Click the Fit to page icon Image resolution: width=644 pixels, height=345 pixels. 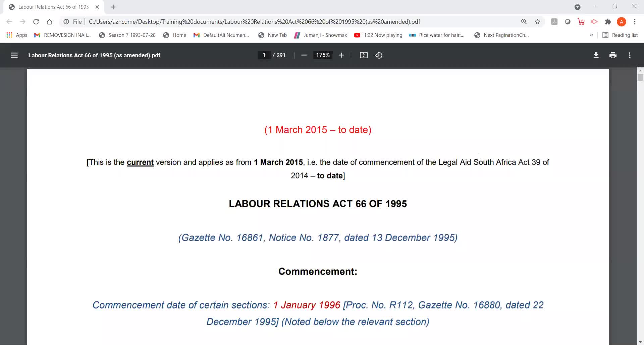(x=364, y=55)
